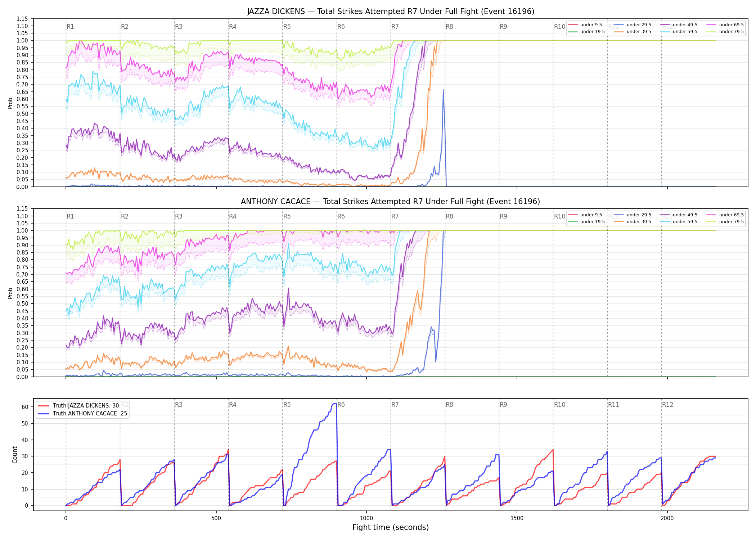Click the R3 marker in Cacace chart
This screenshot has width=756, height=540.
pyautogui.click(x=179, y=216)
